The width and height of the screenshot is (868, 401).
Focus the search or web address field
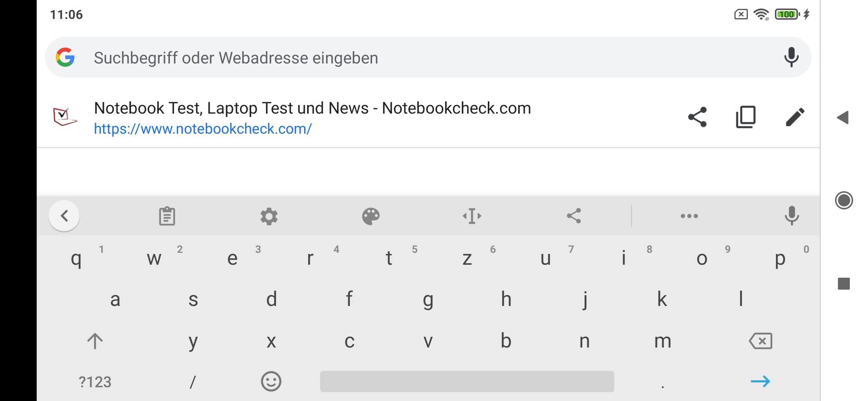(407, 58)
